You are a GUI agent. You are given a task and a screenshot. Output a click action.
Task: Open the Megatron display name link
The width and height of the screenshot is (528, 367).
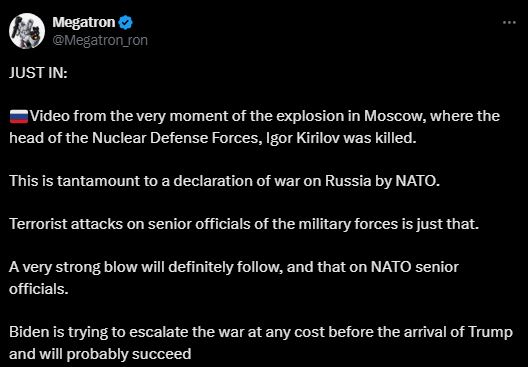[x=84, y=22]
